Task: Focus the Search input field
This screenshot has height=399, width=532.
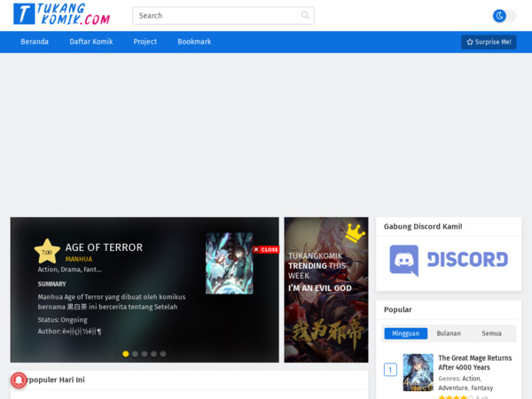Action: click(223, 16)
